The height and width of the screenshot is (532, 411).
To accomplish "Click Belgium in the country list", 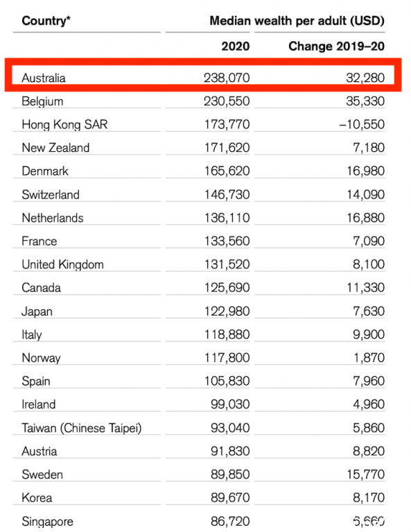I will (x=42, y=101).
